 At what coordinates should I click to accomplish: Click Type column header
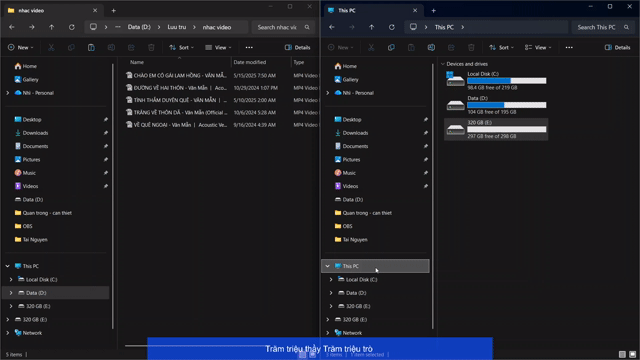[x=305, y=62]
